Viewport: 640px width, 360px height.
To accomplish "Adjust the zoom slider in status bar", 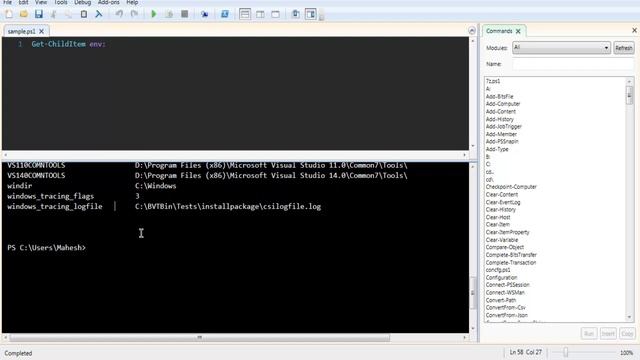I will coord(566,352).
